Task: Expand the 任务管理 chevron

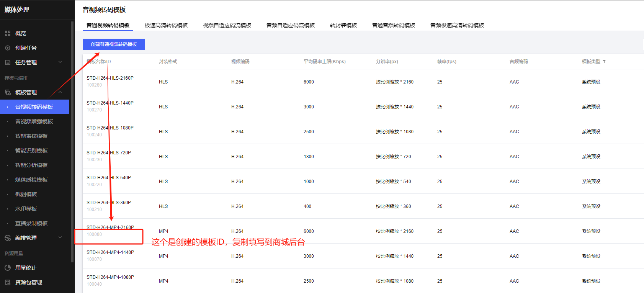Action: (60, 62)
